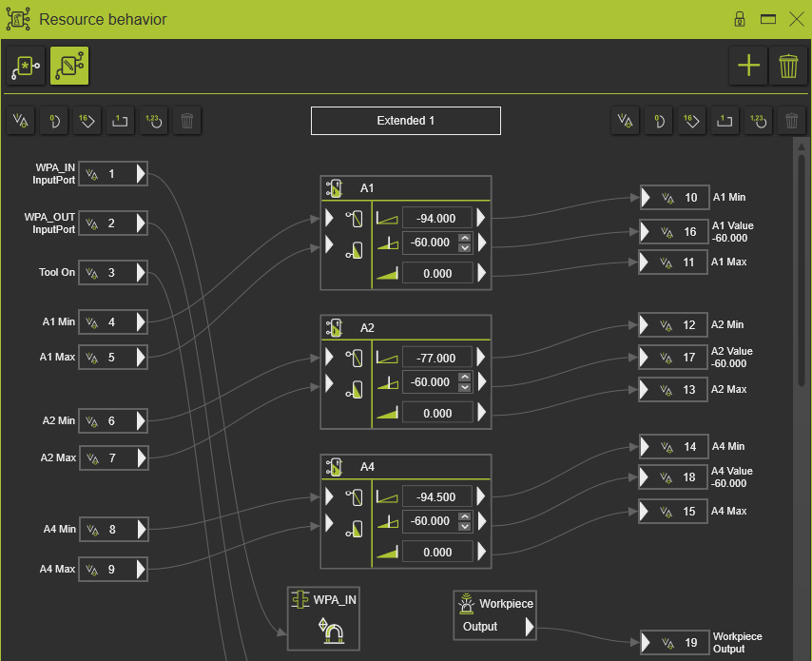
Task: Click the vertical scrollbar on the right
Action: click(800, 266)
